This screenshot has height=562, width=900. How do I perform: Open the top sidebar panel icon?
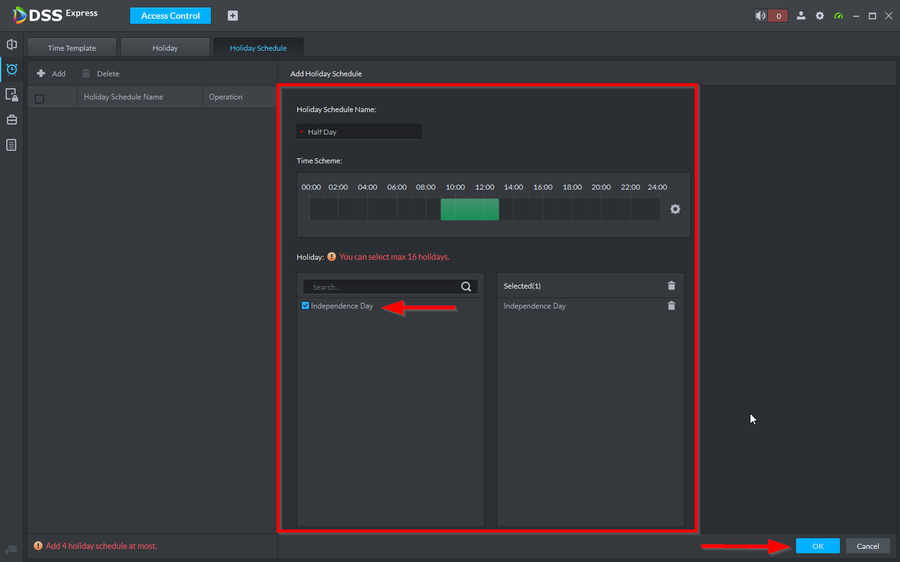point(11,44)
